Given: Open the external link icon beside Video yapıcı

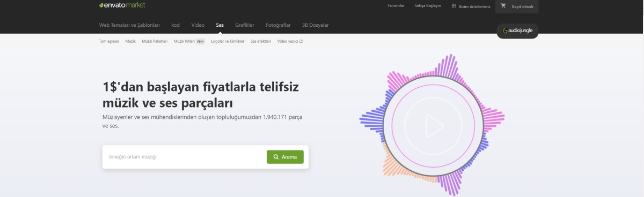Looking at the screenshot, I should click(301, 41).
